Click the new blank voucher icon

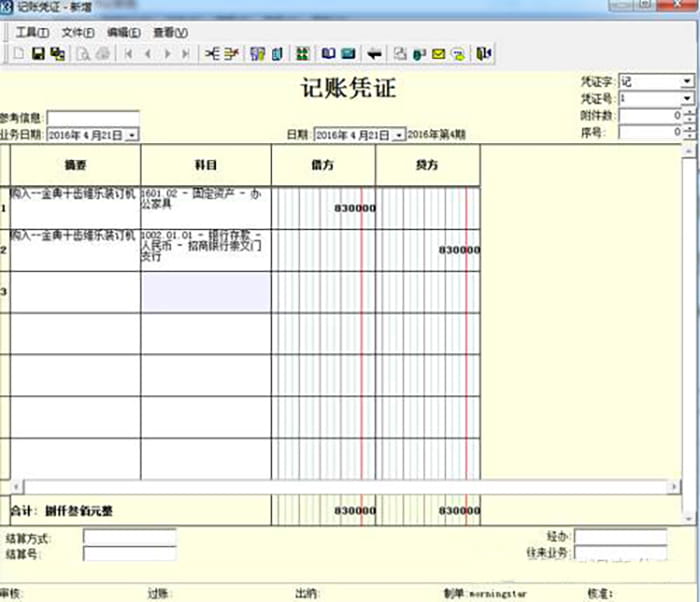[18, 53]
